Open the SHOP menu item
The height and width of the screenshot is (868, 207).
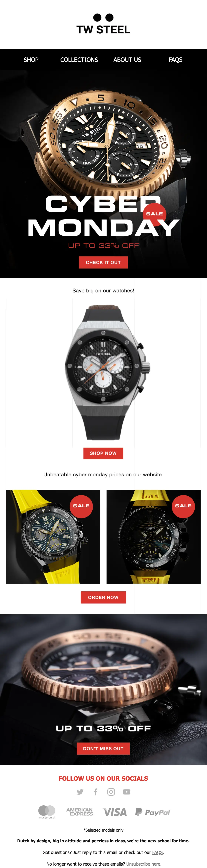(x=31, y=60)
